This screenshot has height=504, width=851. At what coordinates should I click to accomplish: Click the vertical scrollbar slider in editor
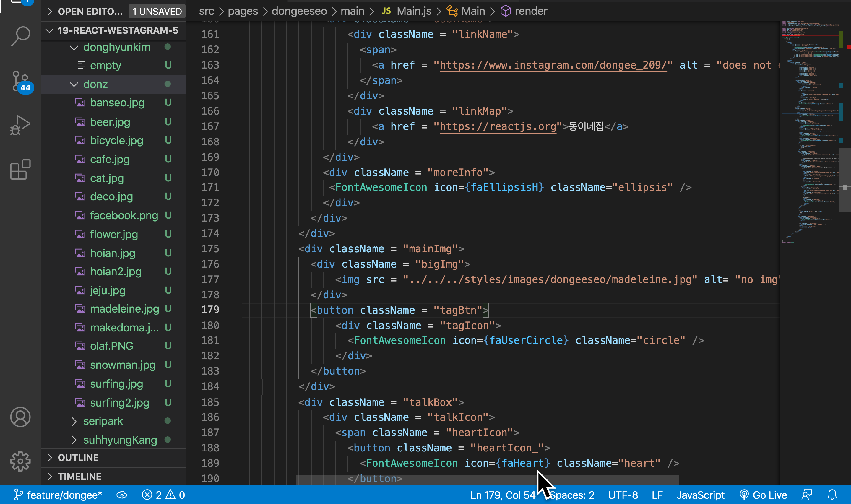[845, 179]
